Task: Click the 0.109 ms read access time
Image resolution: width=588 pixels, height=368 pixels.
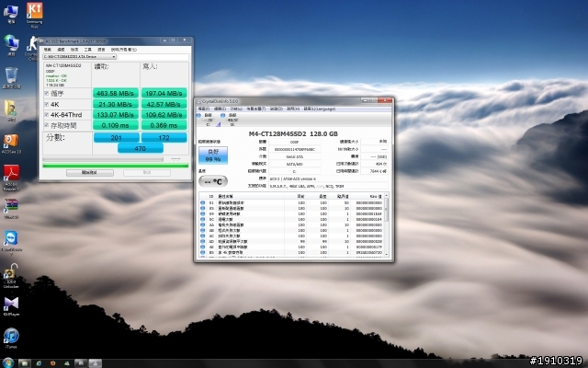Action: click(x=116, y=125)
